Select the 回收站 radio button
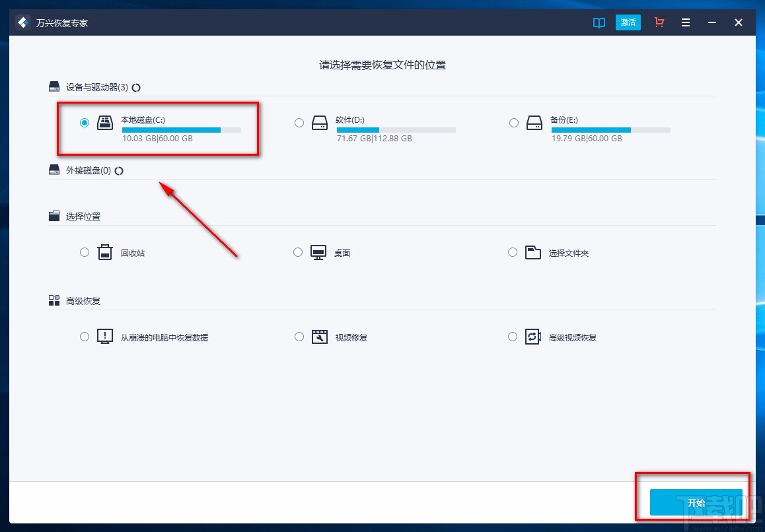Image resolution: width=765 pixels, height=532 pixels. tap(84, 252)
